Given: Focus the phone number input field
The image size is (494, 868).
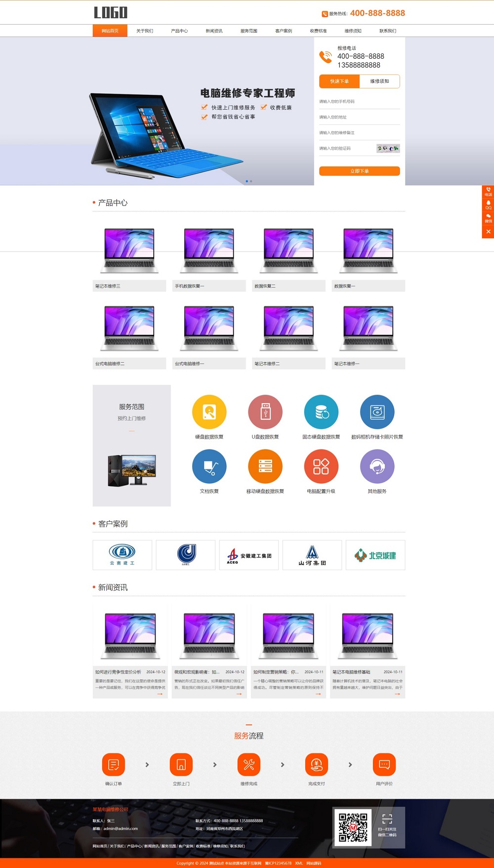Looking at the screenshot, I should tap(360, 101).
